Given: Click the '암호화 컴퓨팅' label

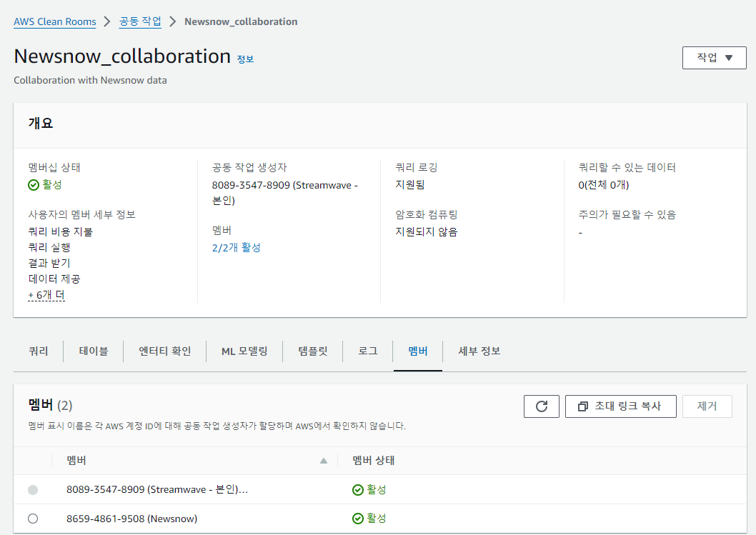Looking at the screenshot, I should 426,214.
